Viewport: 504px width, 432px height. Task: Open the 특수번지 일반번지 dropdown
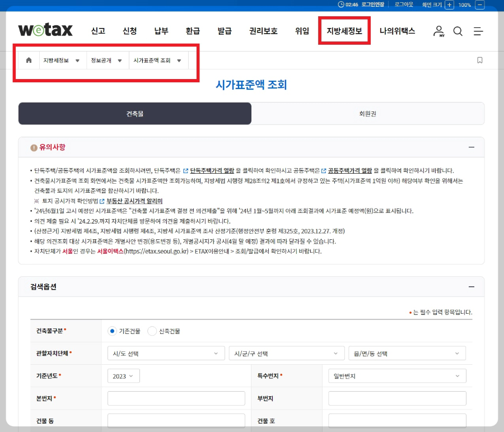397,375
